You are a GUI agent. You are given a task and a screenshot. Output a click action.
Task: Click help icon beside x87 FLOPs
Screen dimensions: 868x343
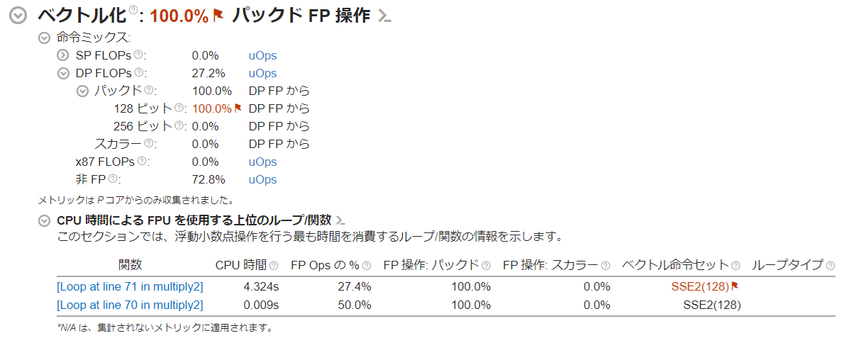[x=142, y=161]
